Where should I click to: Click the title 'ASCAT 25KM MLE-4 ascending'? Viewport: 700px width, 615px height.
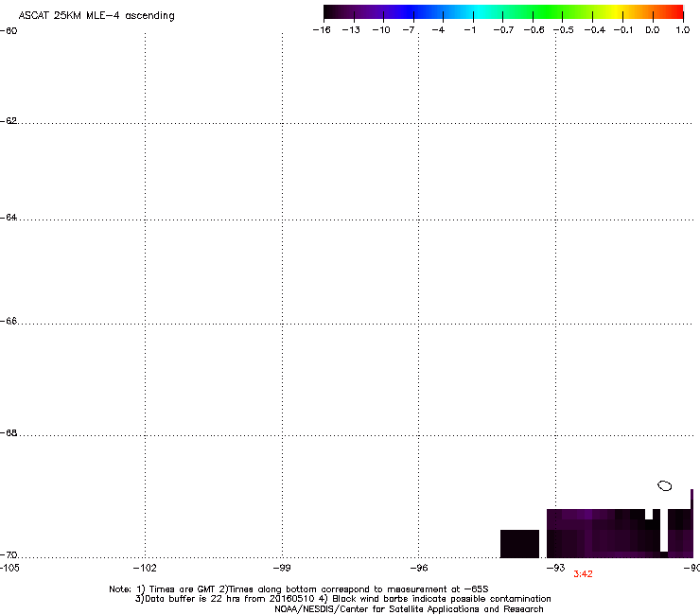[x=96, y=16]
